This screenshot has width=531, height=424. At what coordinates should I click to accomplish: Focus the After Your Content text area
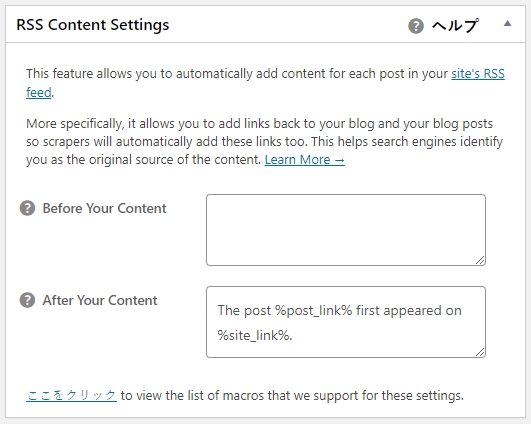pyautogui.click(x=346, y=322)
